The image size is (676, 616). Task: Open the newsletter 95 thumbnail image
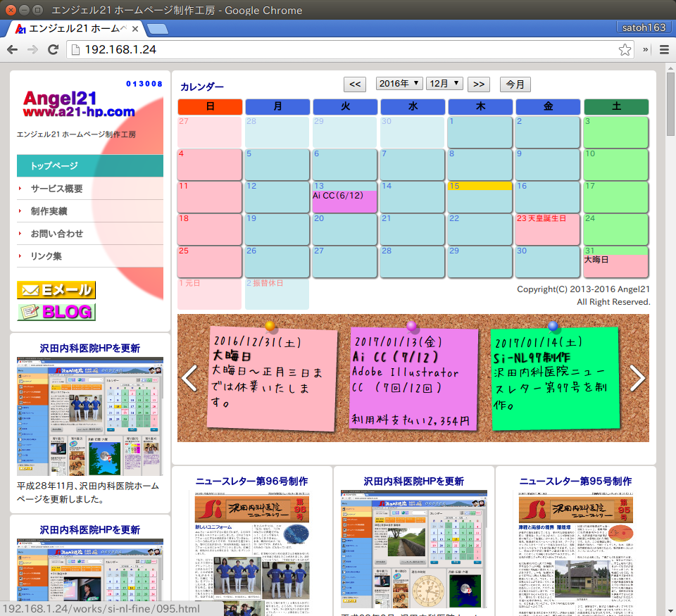(575, 554)
